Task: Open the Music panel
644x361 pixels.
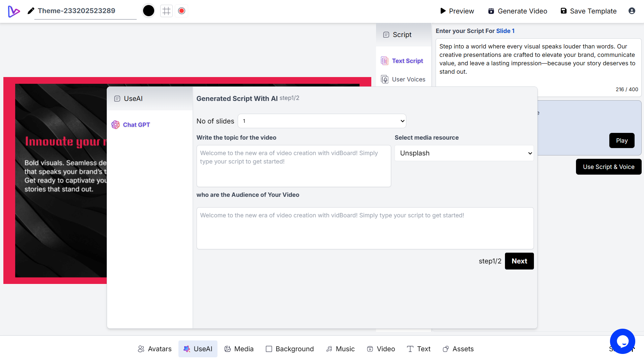Action: [x=340, y=349]
